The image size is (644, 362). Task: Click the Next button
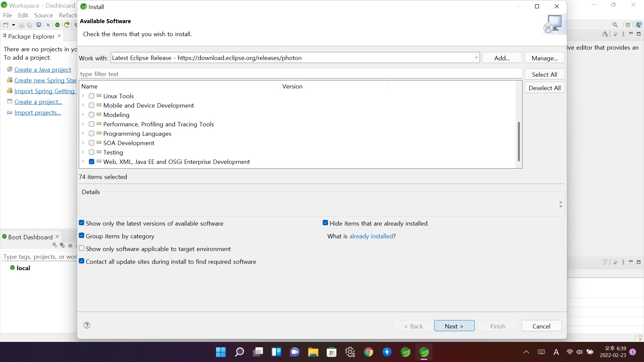[454, 326]
